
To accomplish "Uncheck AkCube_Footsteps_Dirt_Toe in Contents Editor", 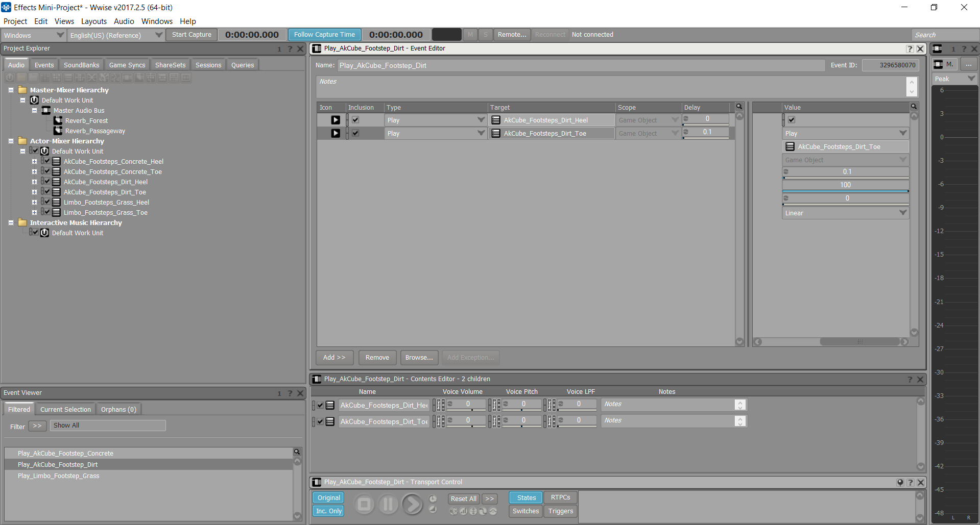I will point(320,422).
